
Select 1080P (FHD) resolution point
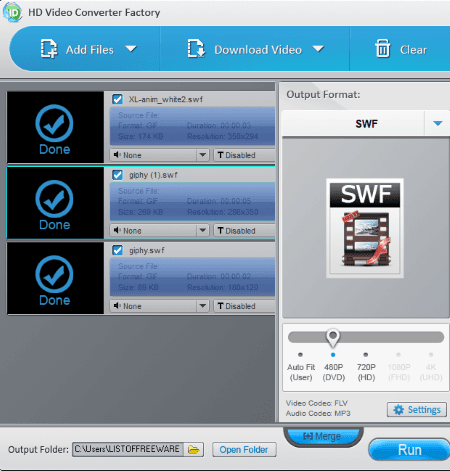[x=398, y=355]
